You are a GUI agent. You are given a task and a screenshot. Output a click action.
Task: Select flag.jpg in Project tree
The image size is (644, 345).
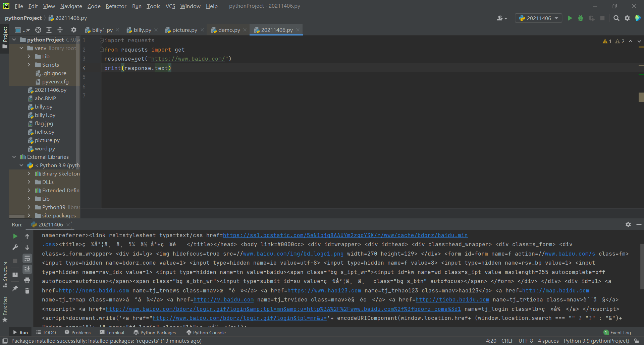coord(44,123)
